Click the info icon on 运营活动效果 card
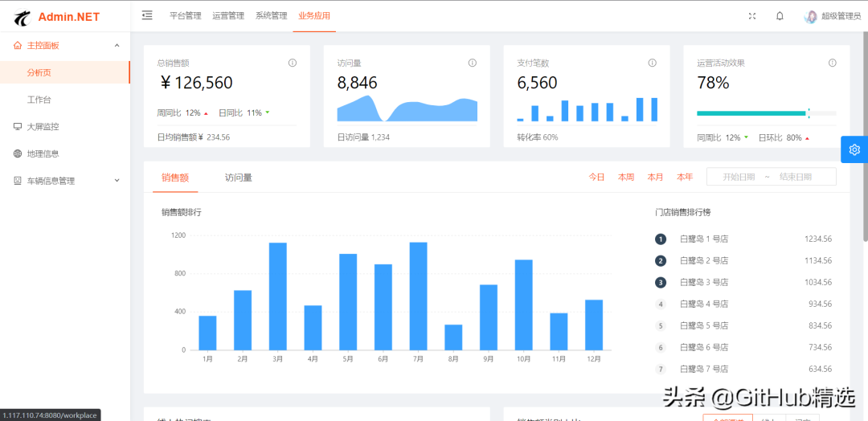The width and height of the screenshot is (868, 421). pos(832,63)
